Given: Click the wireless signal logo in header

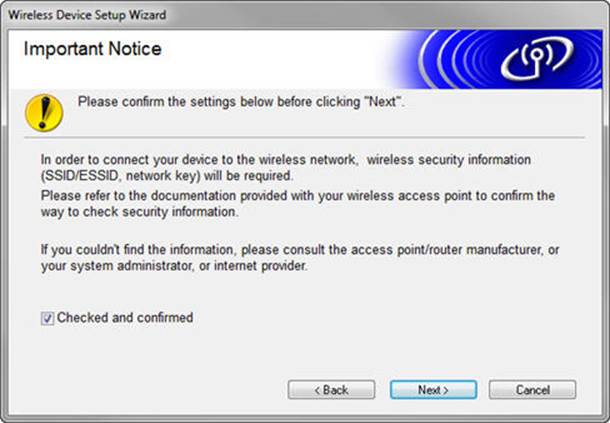Looking at the screenshot, I should (535, 60).
